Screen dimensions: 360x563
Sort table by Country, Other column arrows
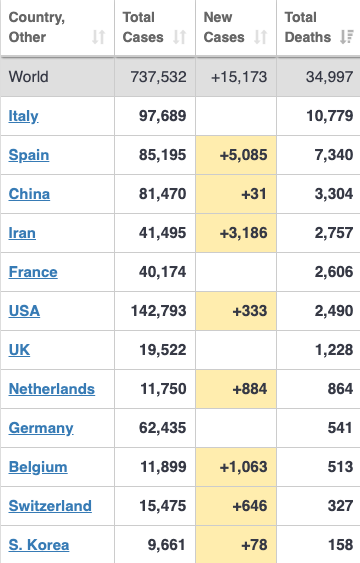point(98,37)
